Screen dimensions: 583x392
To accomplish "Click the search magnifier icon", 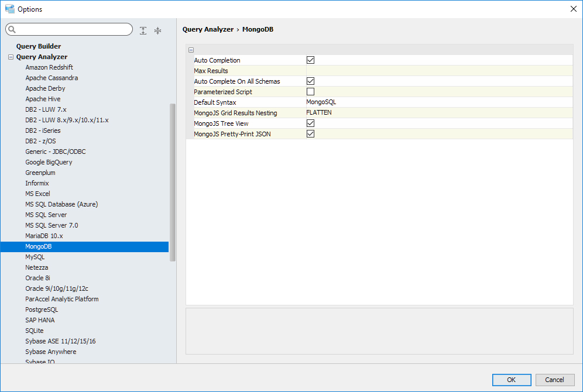I will (13, 30).
